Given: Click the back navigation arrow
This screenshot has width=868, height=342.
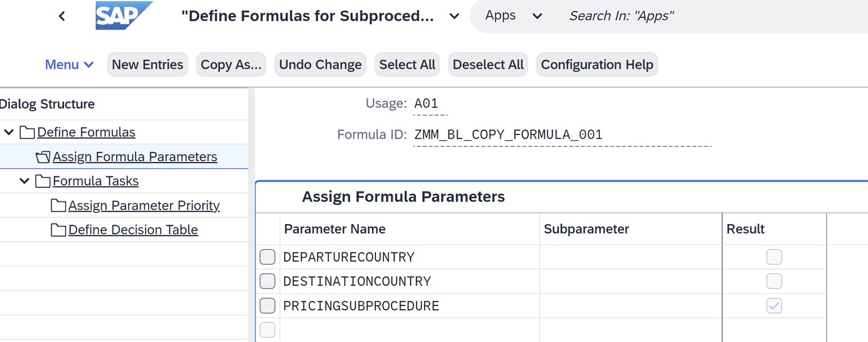Looking at the screenshot, I should coord(62,16).
